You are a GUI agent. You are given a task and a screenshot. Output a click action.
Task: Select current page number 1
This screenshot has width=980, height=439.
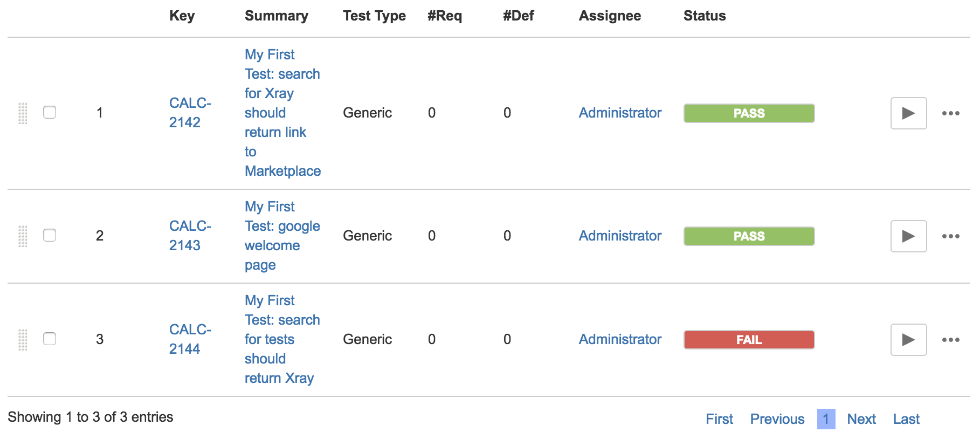click(826, 419)
